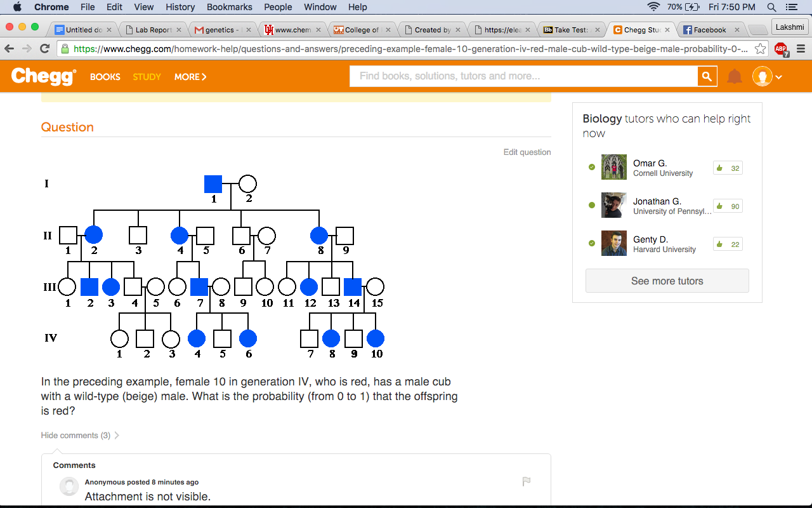812x508 pixels.
Task: Flag the Anonymous comment for review
Action: [526, 481]
